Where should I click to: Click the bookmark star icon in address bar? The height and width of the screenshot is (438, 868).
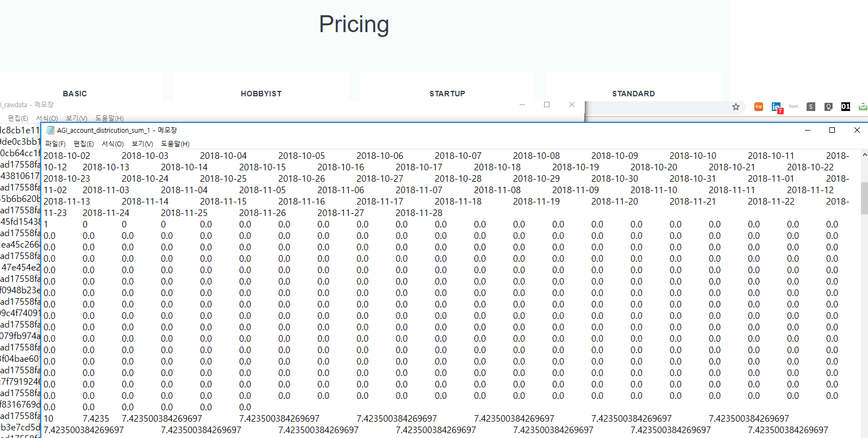coord(736,107)
